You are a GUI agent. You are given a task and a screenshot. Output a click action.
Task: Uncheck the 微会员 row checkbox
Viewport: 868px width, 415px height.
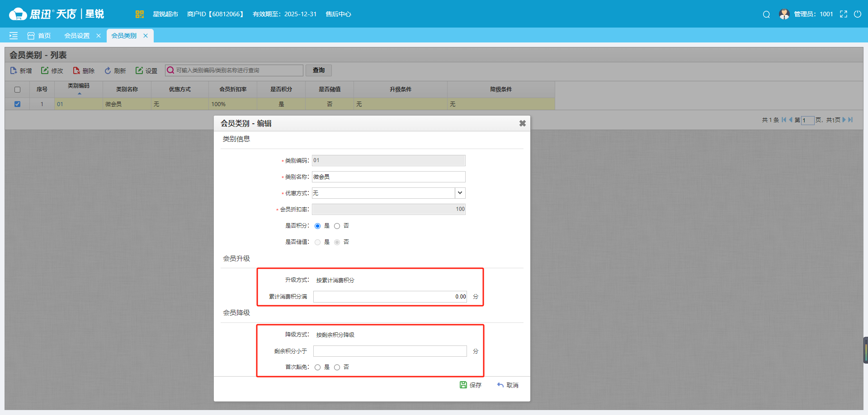tap(17, 104)
